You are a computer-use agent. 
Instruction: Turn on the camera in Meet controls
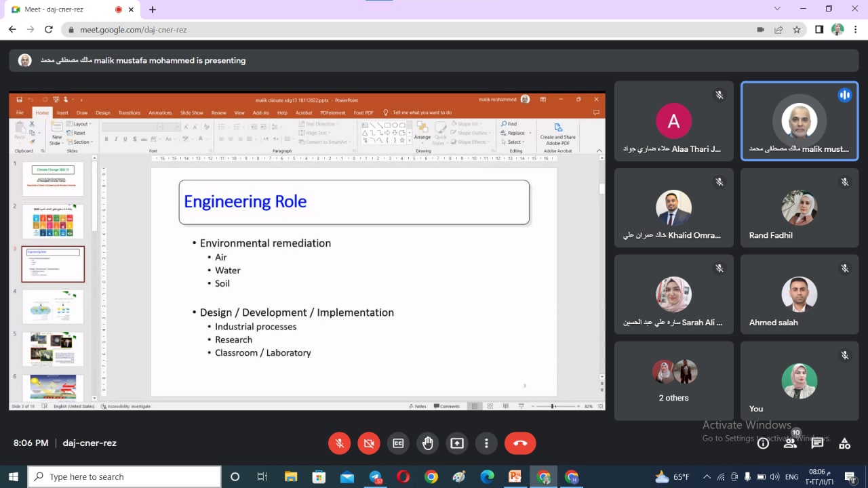coord(369,443)
